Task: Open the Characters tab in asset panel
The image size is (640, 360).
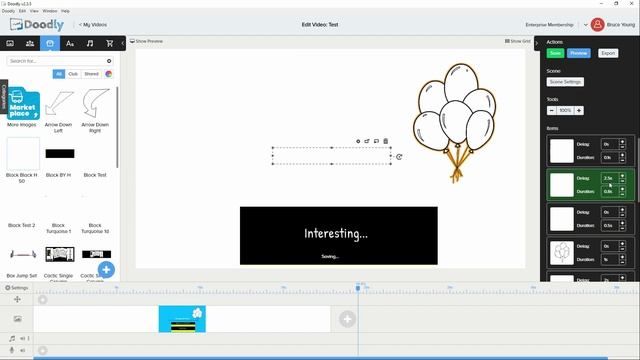Action: point(30,43)
